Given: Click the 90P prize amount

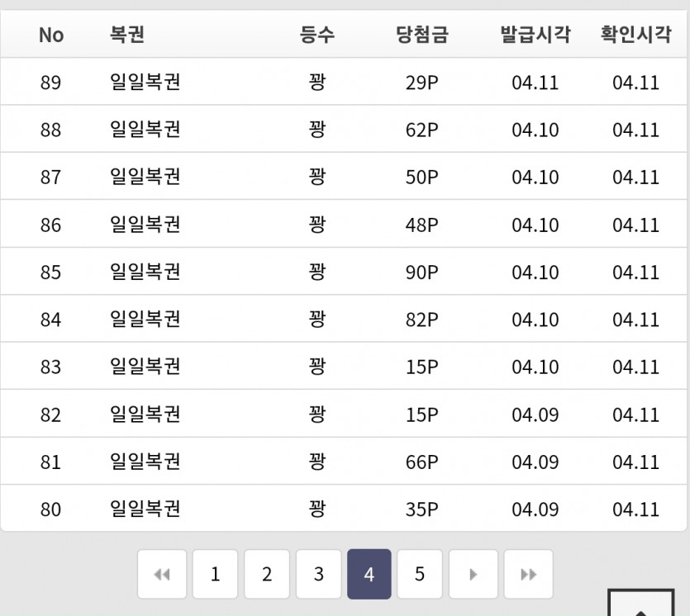Looking at the screenshot, I should pyautogui.click(x=422, y=272).
